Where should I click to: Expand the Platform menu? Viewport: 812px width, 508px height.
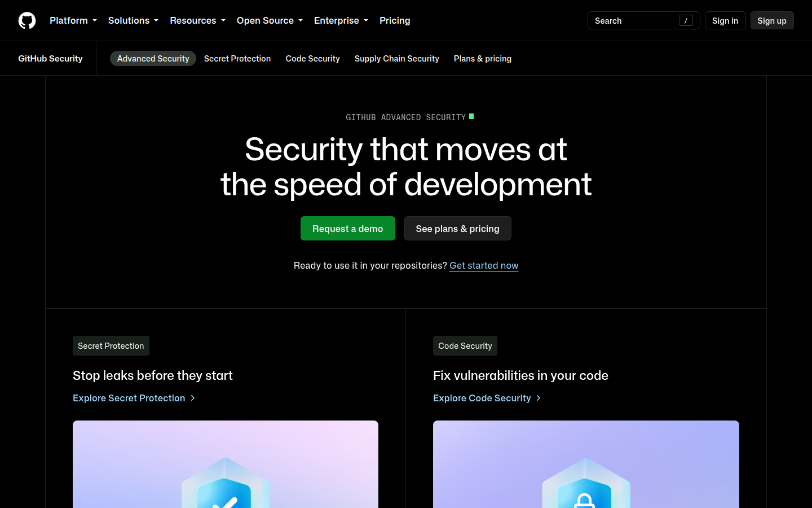pyautogui.click(x=73, y=20)
